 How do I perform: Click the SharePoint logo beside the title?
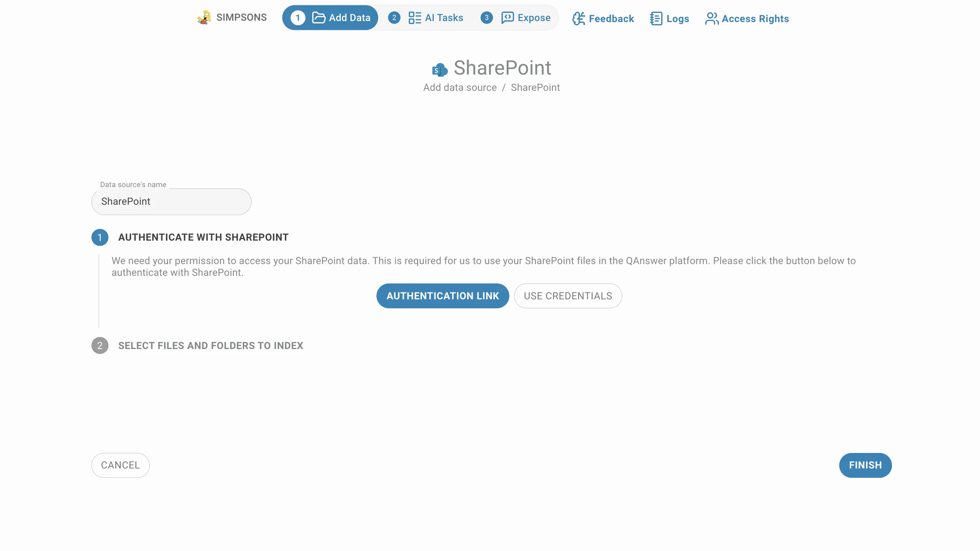440,70
